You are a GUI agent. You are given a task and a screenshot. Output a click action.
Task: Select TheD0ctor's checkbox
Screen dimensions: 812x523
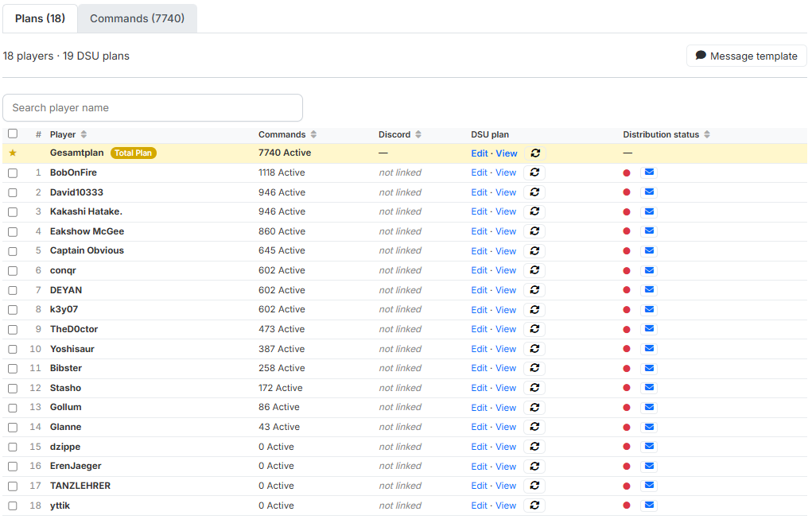(x=13, y=330)
